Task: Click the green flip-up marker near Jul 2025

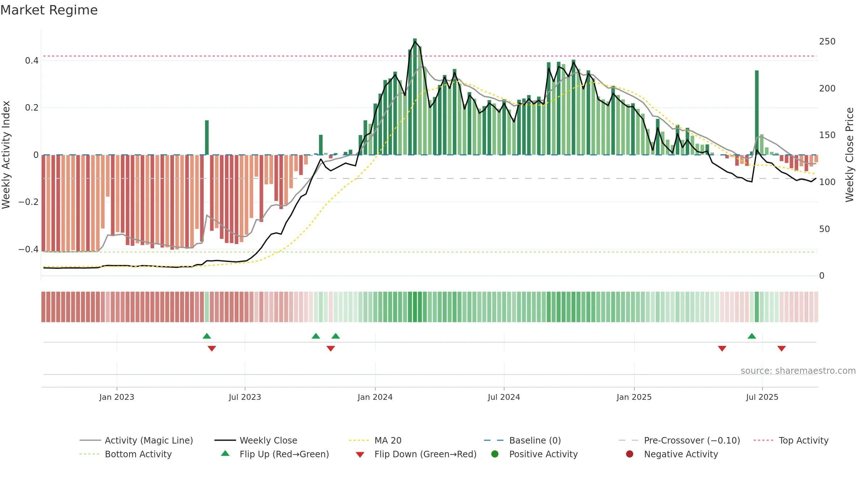Action: coord(752,336)
